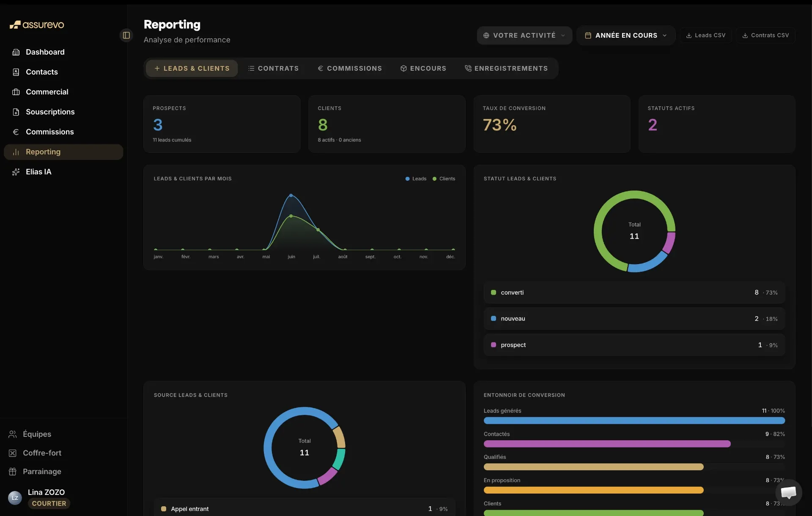Screen dimensions: 812x516
Task: Open Elias IA from the sidebar
Action: pos(63,172)
